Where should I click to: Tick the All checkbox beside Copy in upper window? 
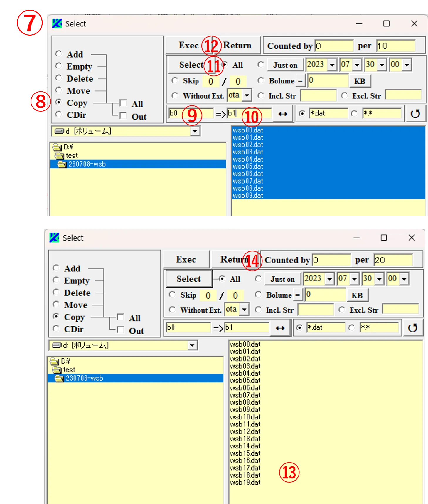tap(123, 103)
